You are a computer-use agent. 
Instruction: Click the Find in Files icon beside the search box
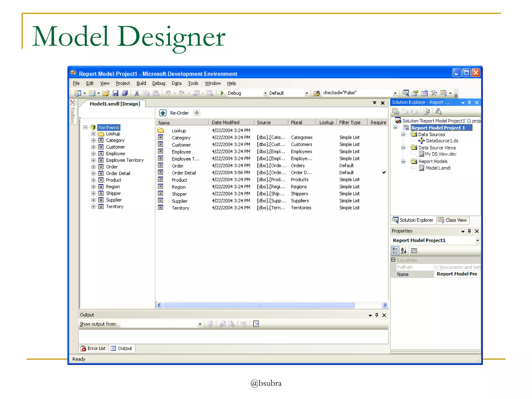point(316,93)
